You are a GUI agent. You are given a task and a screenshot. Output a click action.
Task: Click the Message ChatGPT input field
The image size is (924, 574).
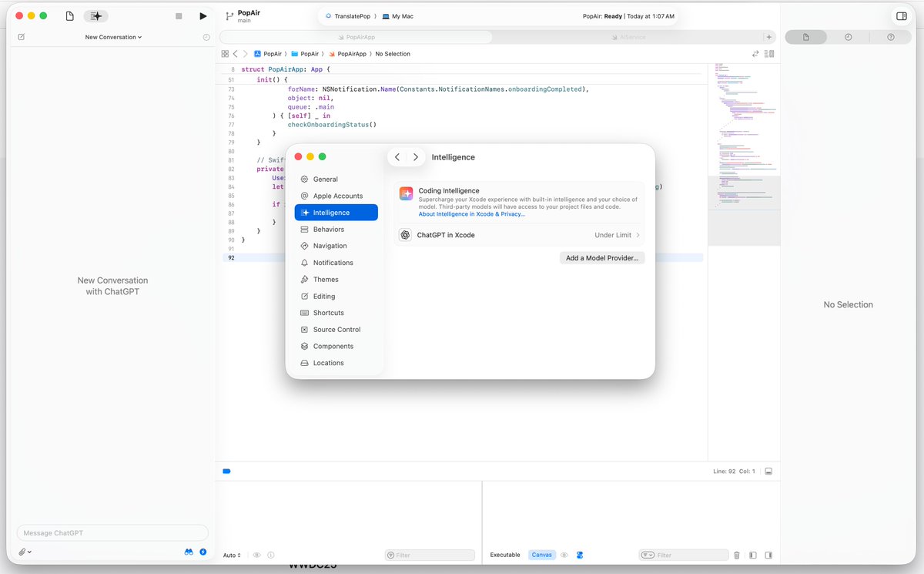[x=112, y=533]
